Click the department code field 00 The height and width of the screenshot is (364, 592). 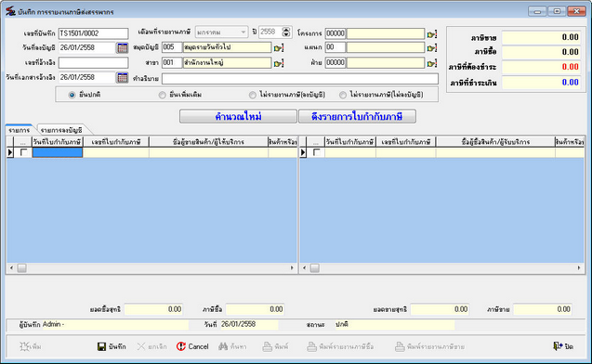[x=335, y=47]
